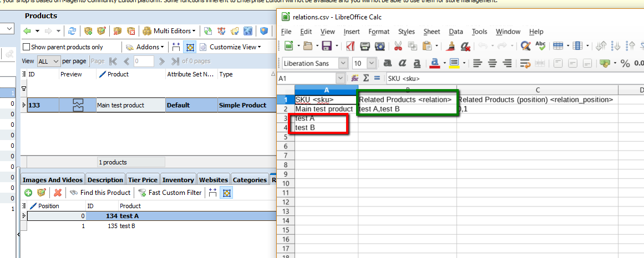Add a related product with the green plus
The height and width of the screenshot is (258, 644).
28,192
